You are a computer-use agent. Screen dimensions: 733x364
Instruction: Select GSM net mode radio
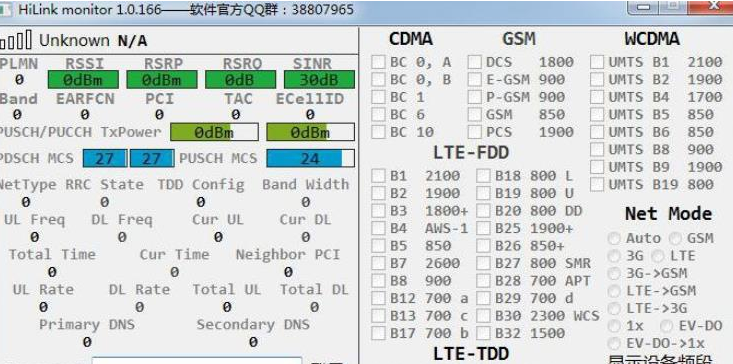676,238
